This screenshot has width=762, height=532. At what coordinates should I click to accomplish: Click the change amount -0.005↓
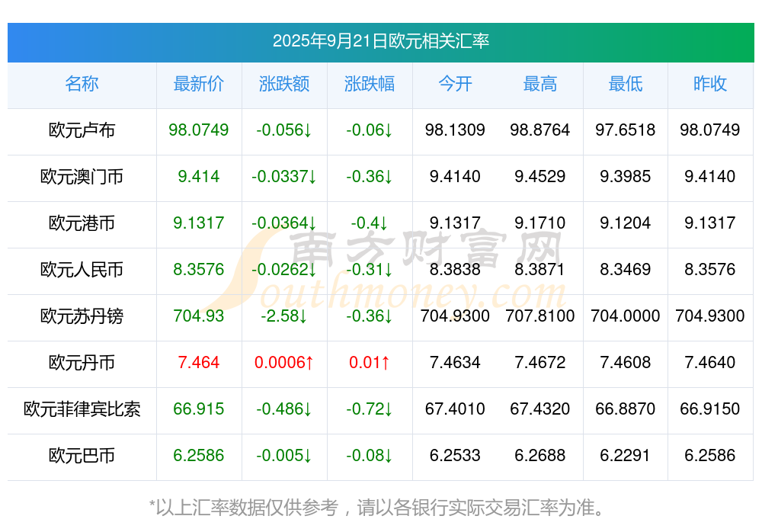coord(284,456)
